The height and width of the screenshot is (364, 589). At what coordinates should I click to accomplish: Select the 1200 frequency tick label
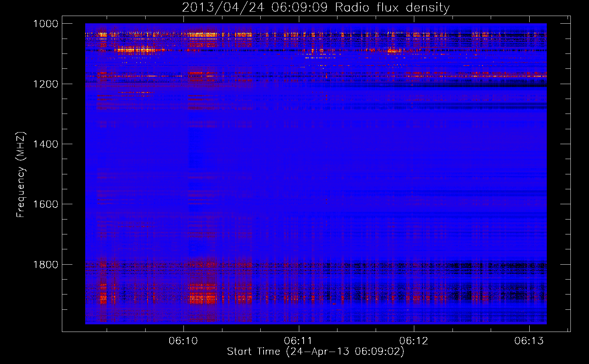(x=46, y=84)
